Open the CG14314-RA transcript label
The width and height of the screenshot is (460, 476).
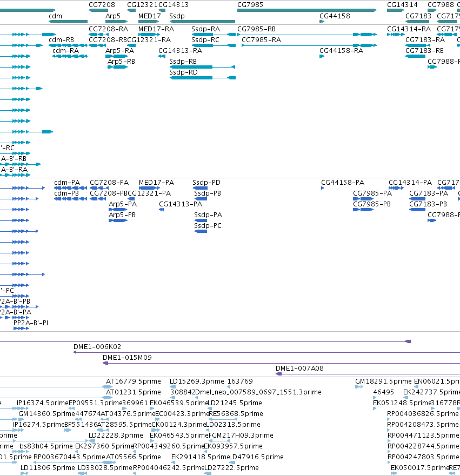click(409, 29)
